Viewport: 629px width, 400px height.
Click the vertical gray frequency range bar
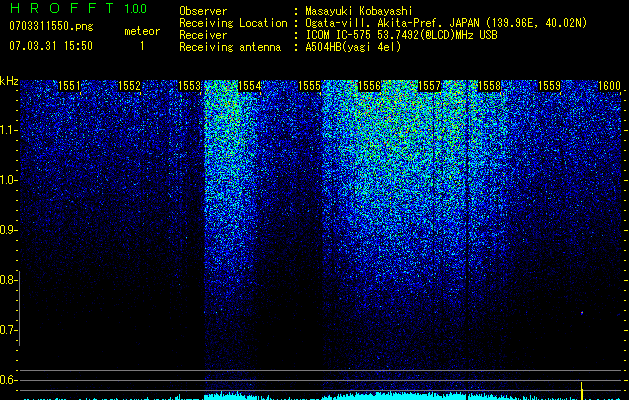(x=20, y=308)
